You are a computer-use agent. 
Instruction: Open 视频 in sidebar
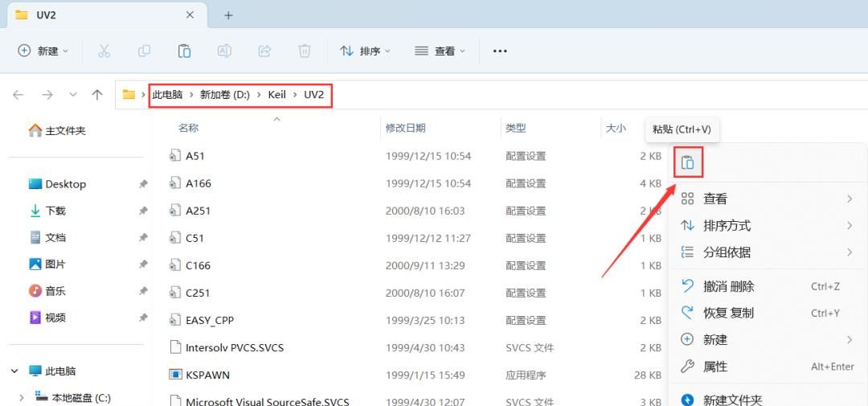(47, 318)
